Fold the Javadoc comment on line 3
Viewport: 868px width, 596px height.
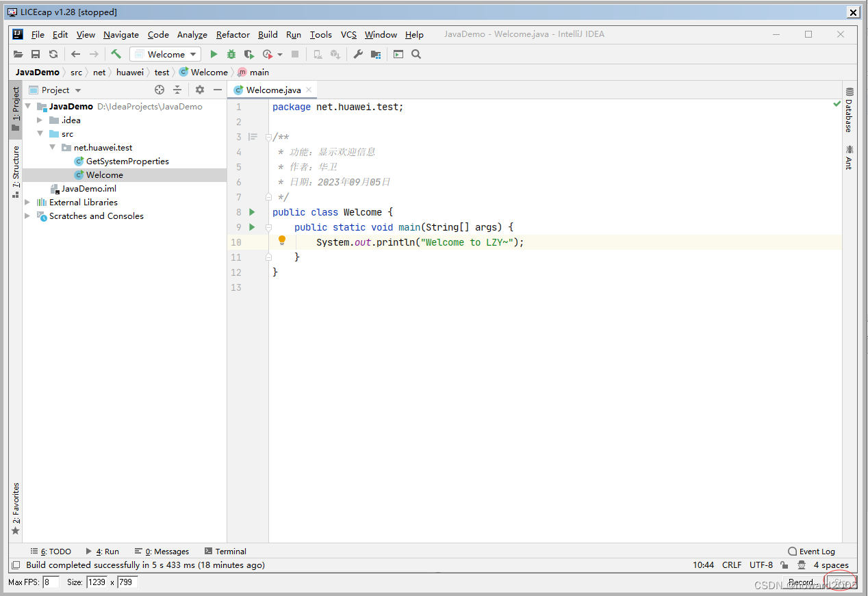268,137
